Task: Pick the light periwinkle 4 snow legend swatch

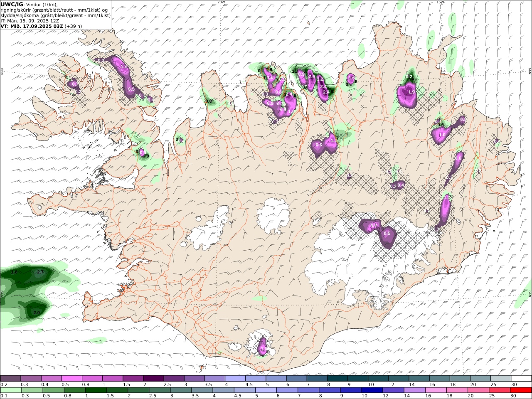Action: 235,378
